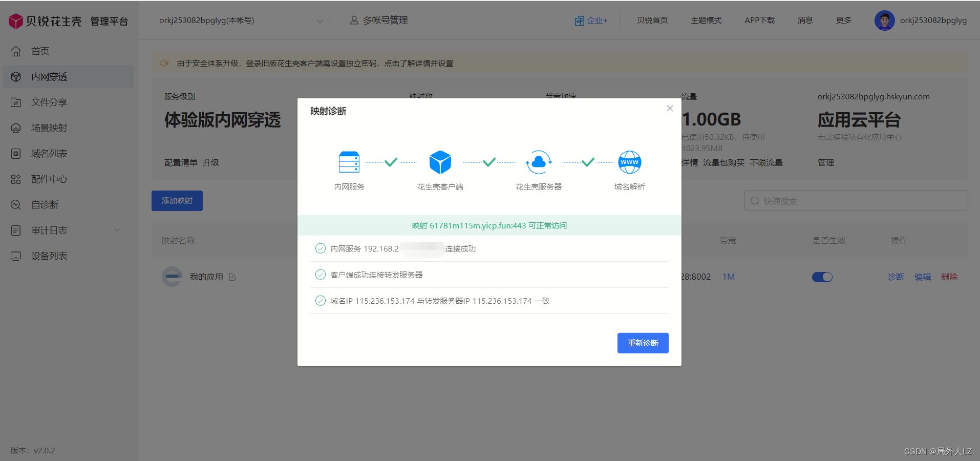Click the 配件中心 grid icon

click(x=16, y=179)
